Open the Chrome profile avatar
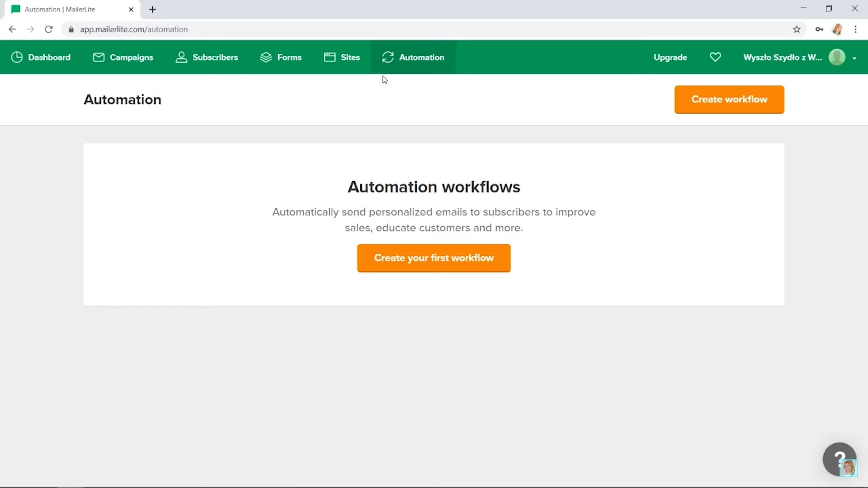The height and width of the screenshot is (488, 868). (x=837, y=29)
